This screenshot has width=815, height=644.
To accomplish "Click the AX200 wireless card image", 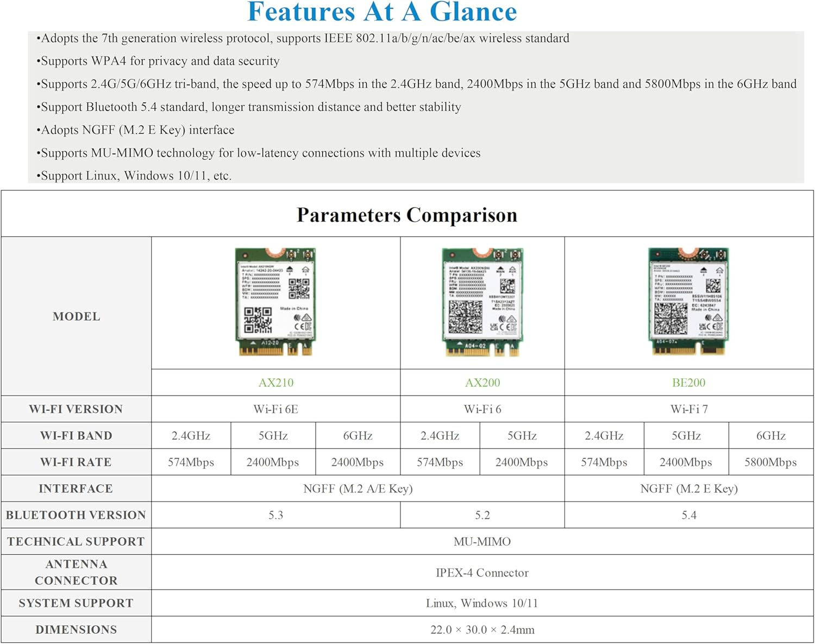I will click(x=482, y=302).
